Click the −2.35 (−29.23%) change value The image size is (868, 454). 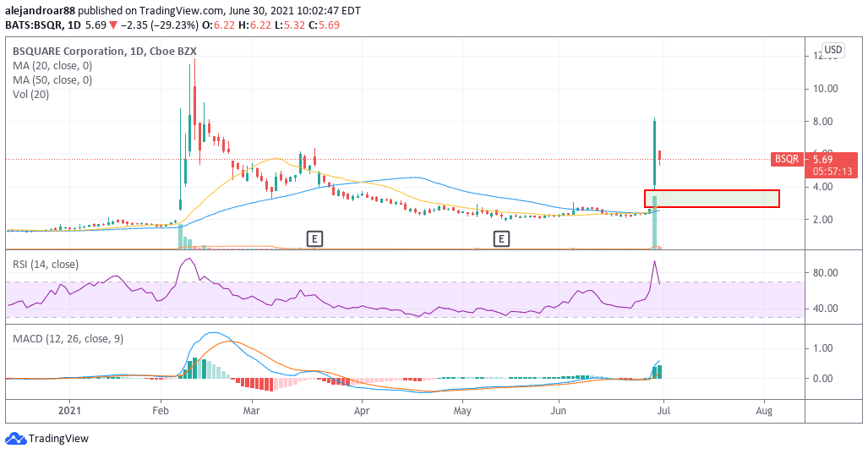[x=160, y=25]
